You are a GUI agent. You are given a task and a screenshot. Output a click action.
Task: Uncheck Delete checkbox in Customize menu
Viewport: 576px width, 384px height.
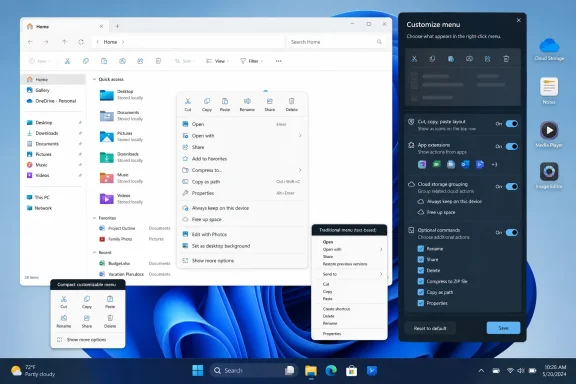[x=421, y=270]
